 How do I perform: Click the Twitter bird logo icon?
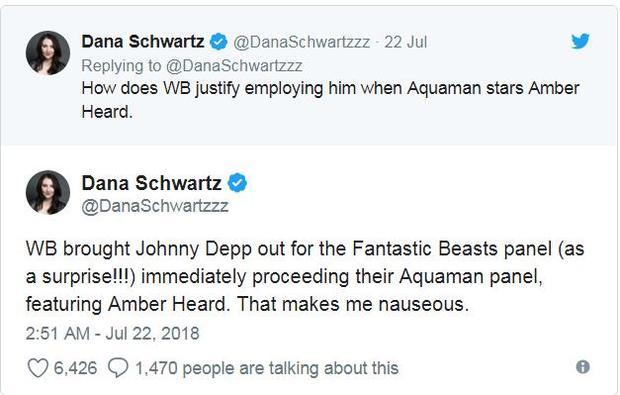coord(580,41)
